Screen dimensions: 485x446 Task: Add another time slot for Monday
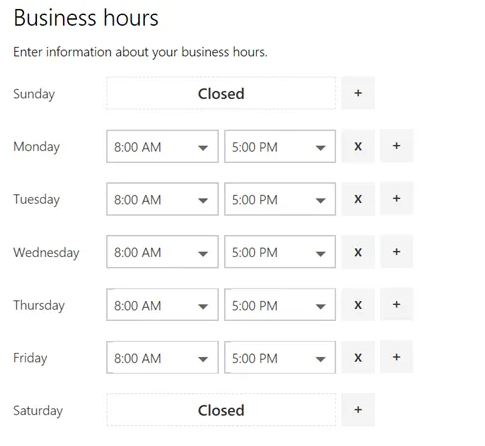pos(396,146)
